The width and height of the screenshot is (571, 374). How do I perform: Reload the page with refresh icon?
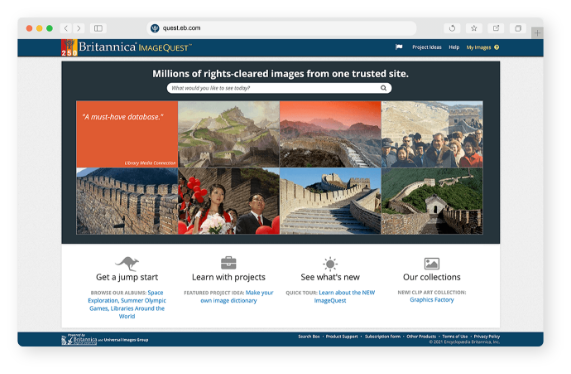tap(452, 28)
